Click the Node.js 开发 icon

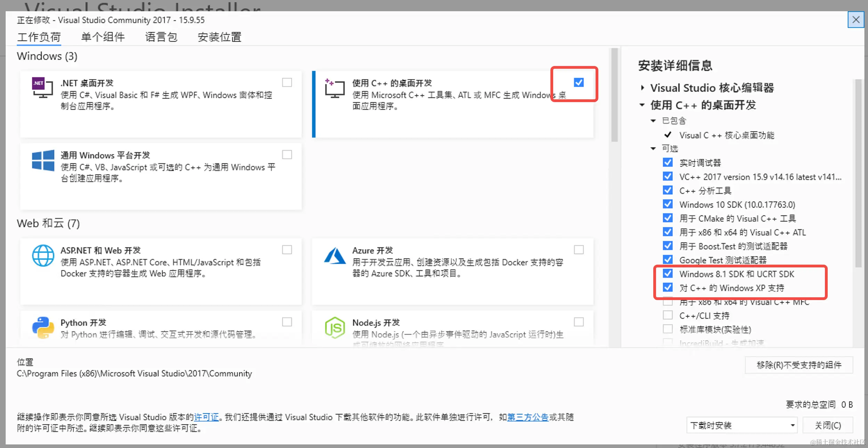[335, 328]
